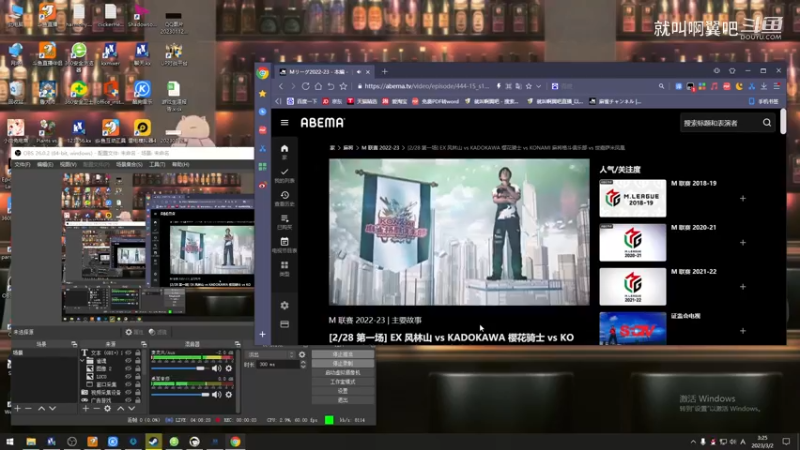Screen dimensions: 800x450
Task: Undock the OBS Sources panel
Action: tap(144, 344)
